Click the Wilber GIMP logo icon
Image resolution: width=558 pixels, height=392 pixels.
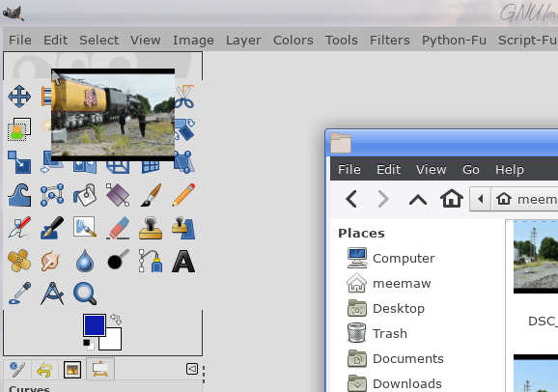click(14, 13)
